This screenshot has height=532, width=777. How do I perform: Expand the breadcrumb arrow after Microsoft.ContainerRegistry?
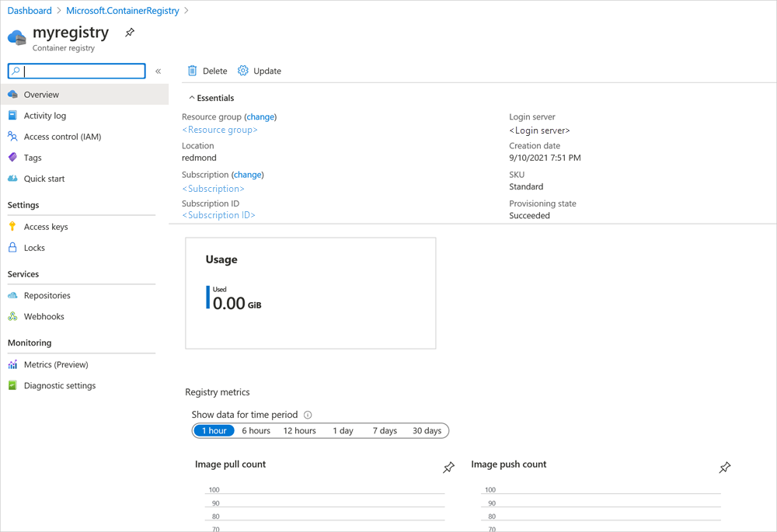[x=185, y=11]
